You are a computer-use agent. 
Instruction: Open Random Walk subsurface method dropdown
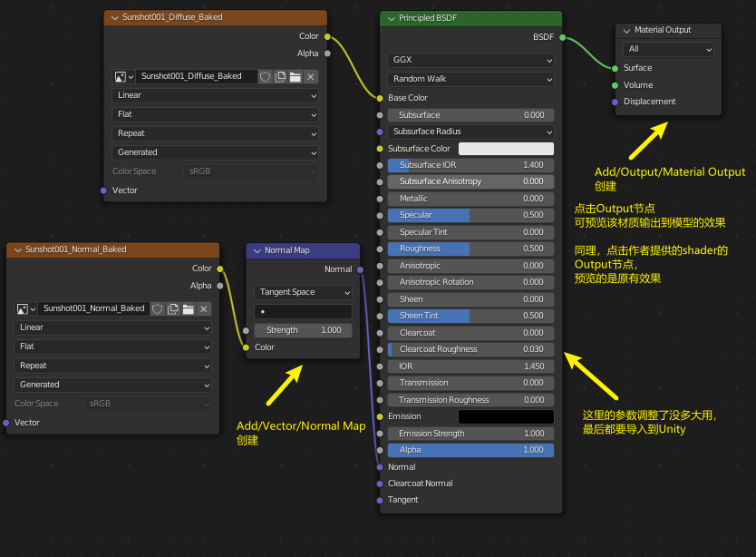point(470,79)
